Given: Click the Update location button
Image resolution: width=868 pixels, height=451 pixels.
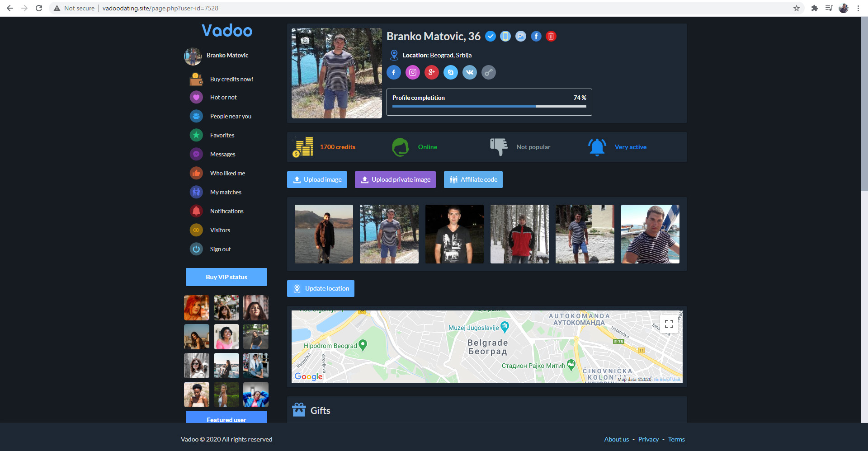Looking at the screenshot, I should pos(321,288).
